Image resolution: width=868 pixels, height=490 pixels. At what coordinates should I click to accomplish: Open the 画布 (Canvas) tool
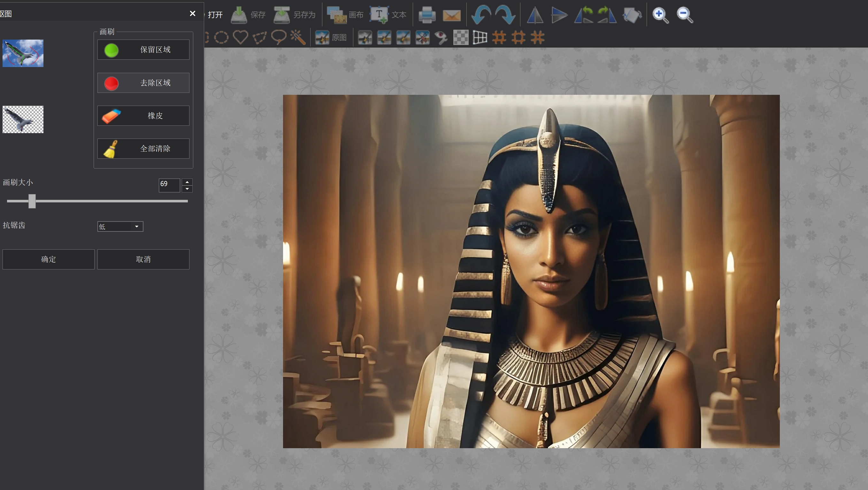pos(345,15)
